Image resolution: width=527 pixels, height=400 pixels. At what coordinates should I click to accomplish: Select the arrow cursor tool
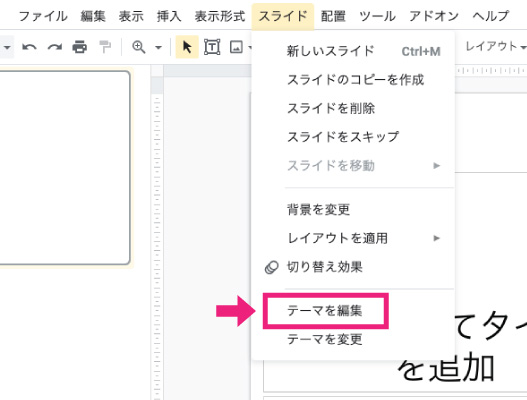click(x=187, y=47)
